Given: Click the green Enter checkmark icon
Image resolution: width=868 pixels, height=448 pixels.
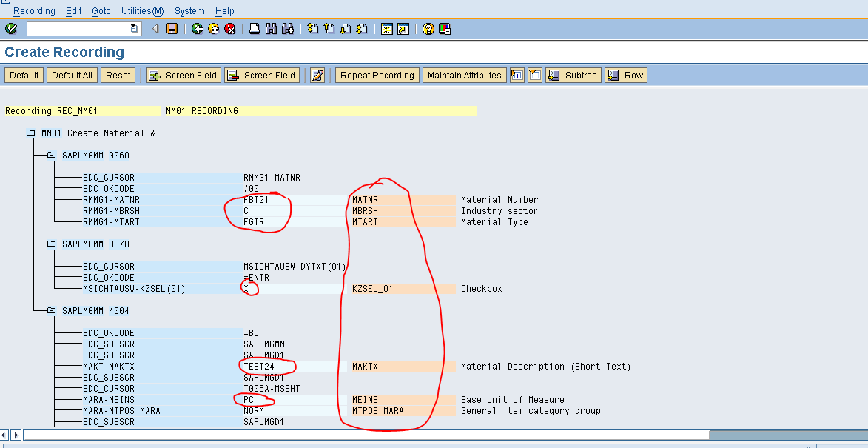Looking at the screenshot, I should [x=10, y=30].
